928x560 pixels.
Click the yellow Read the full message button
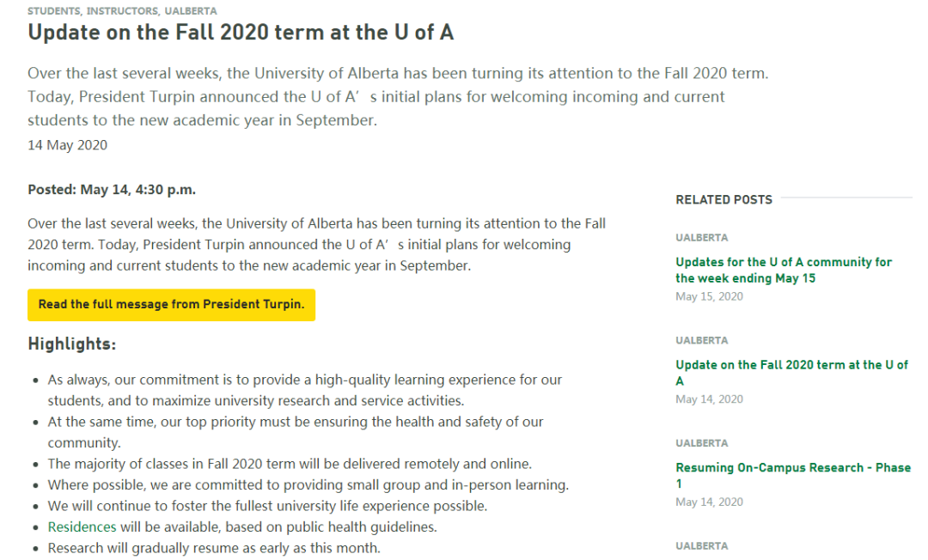[171, 305]
